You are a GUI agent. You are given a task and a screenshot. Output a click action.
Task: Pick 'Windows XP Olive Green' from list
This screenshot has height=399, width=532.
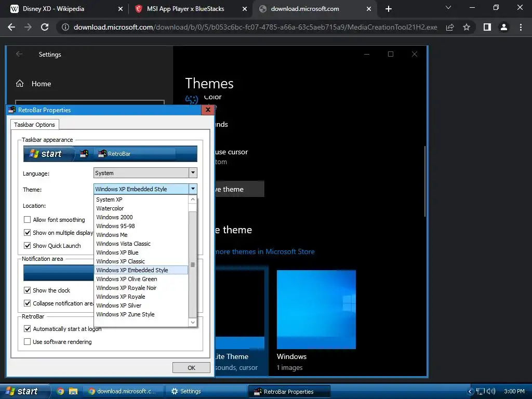(x=141, y=279)
